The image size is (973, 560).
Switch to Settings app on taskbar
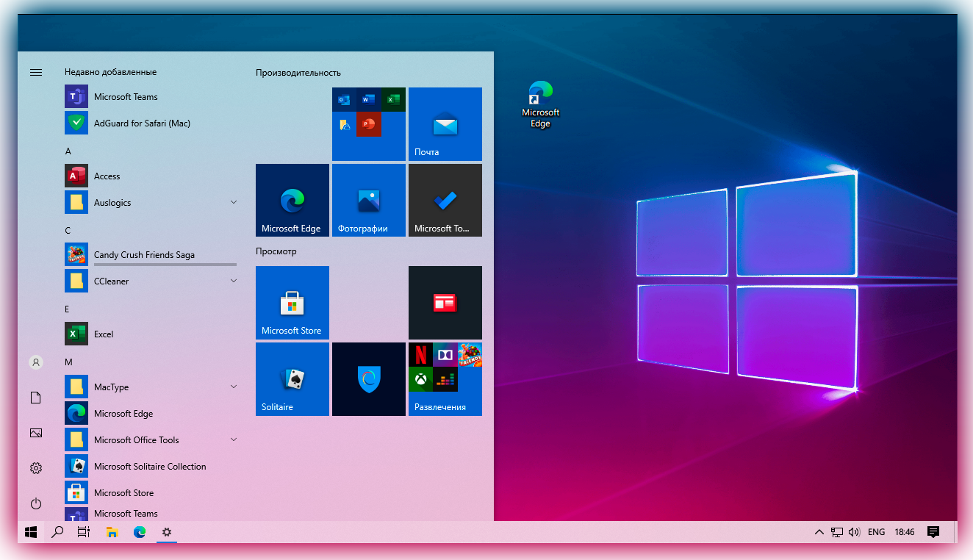click(167, 532)
